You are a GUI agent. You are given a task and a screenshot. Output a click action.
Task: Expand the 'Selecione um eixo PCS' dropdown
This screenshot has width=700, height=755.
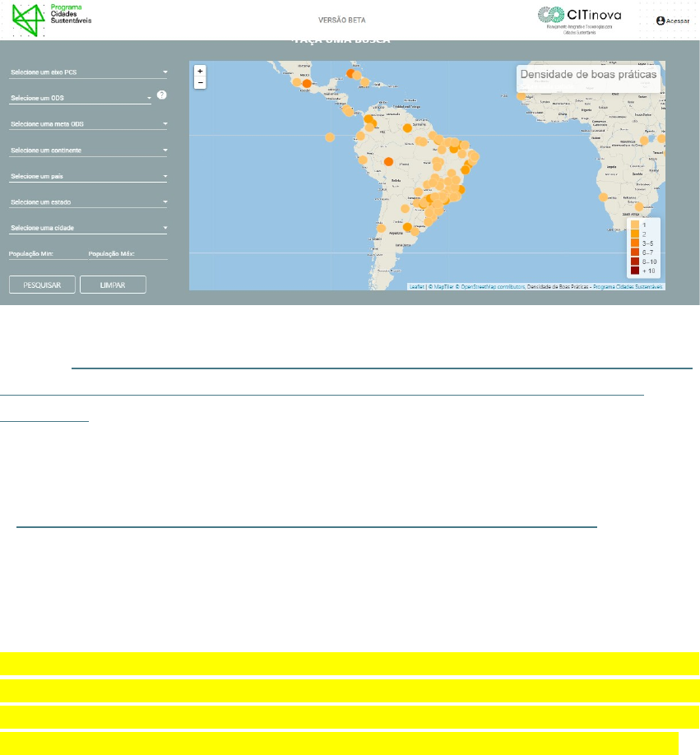(87, 72)
